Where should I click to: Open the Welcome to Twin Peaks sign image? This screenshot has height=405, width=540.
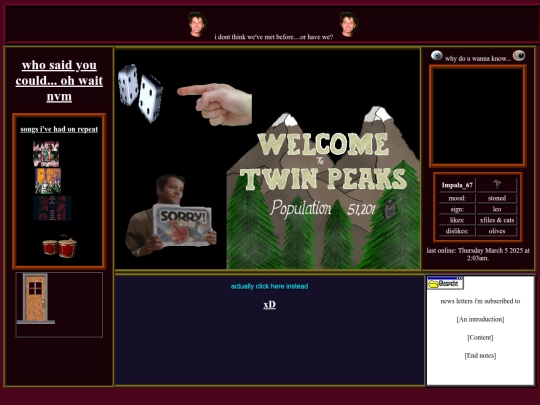pos(323,187)
